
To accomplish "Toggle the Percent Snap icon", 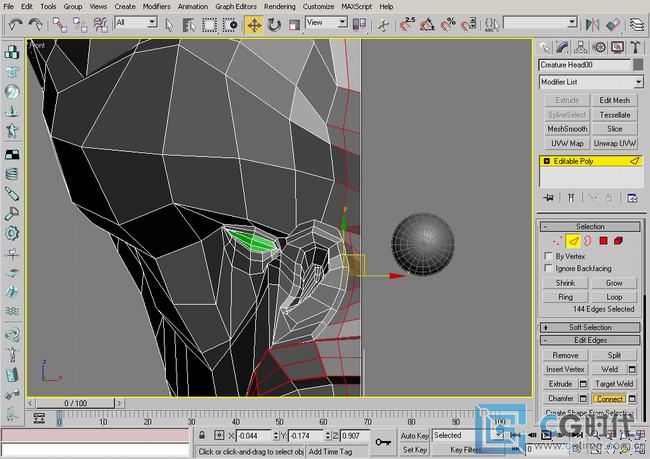I will pyautogui.click(x=448, y=24).
